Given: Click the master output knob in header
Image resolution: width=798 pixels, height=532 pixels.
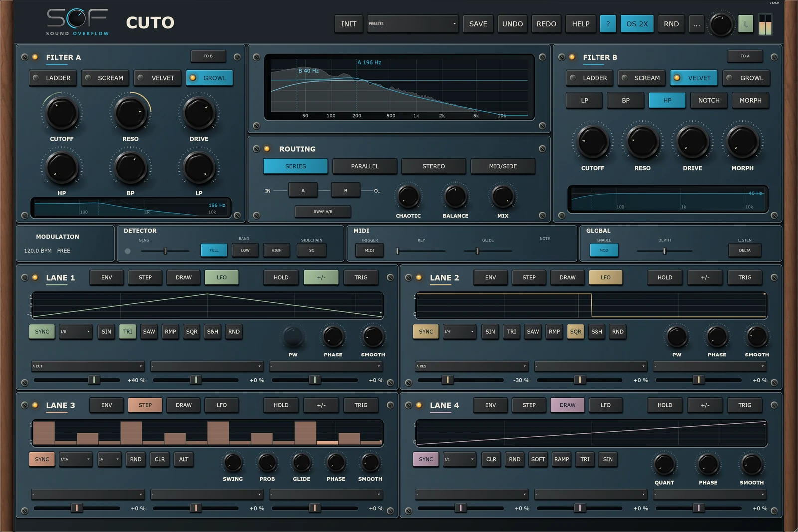Looking at the screenshot, I should pyautogui.click(x=721, y=24).
